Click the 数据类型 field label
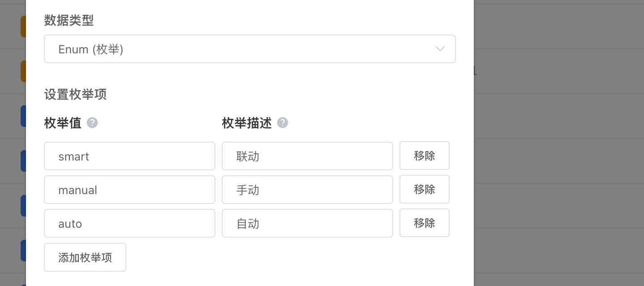The height and width of the screenshot is (286, 644). tap(69, 20)
